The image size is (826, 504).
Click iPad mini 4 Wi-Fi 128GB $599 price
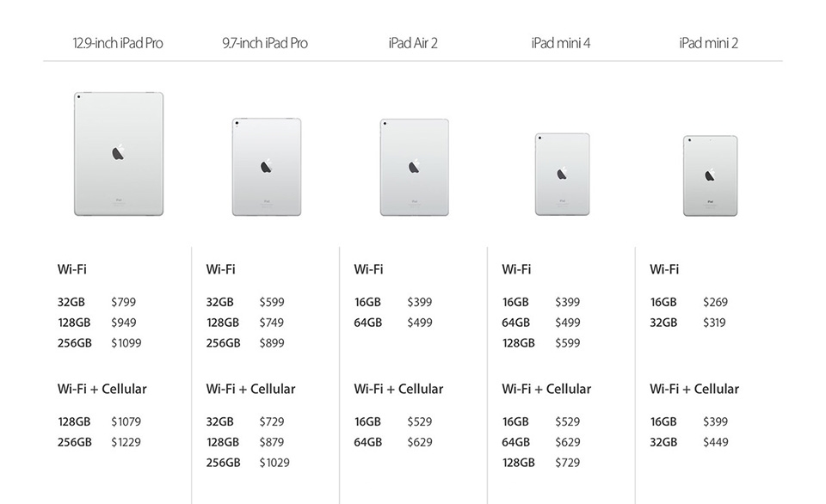click(567, 343)
